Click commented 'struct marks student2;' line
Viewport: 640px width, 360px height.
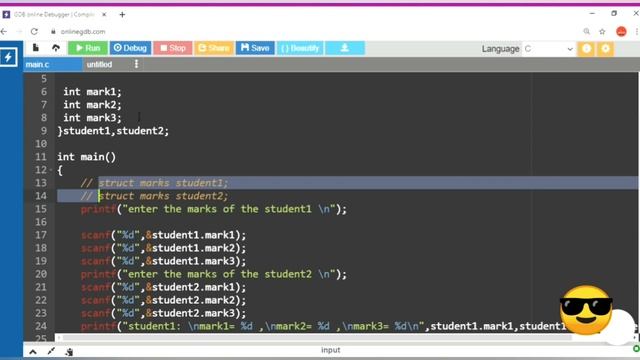pos(154,196)
